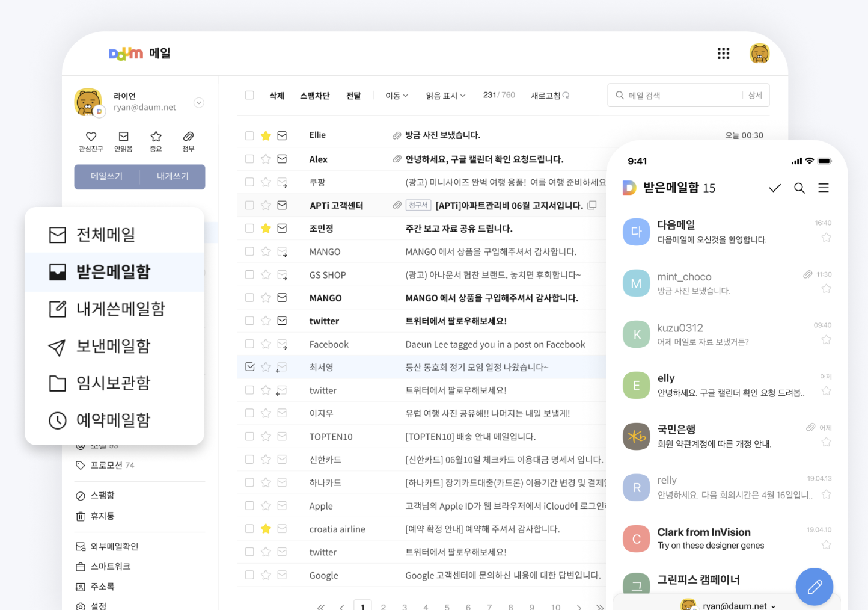
Task: Check the box for Alex's email
Action: pos(249,159)
